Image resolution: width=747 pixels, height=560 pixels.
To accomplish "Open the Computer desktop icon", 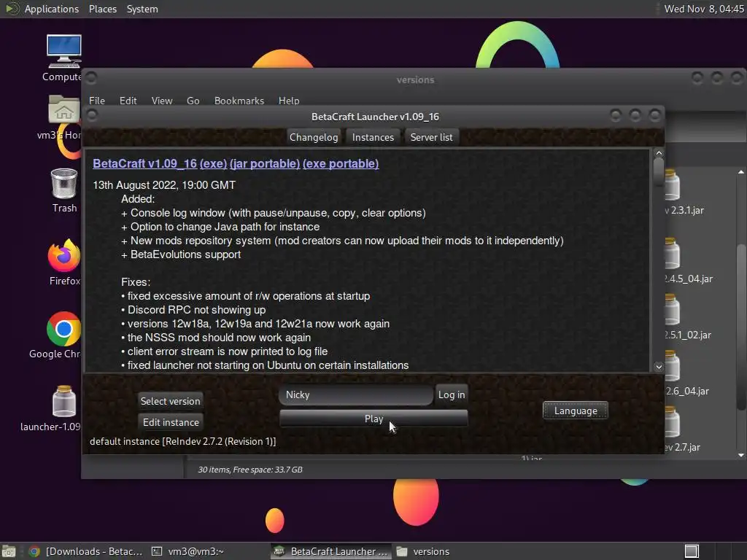I will click(x=63, y=52).
